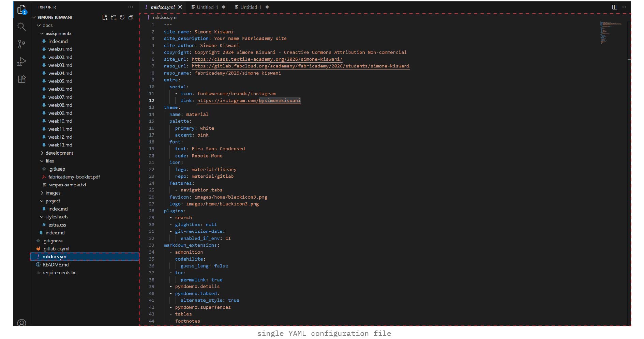The image size is (644, 339).
Task: Close the mkdocs.yml editor tab
Action: click(180, 7)
